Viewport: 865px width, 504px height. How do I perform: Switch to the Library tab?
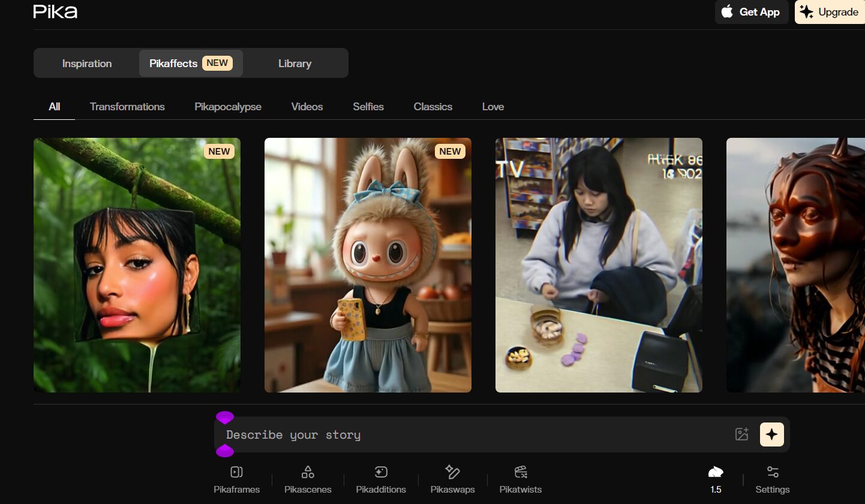[295, 64]
